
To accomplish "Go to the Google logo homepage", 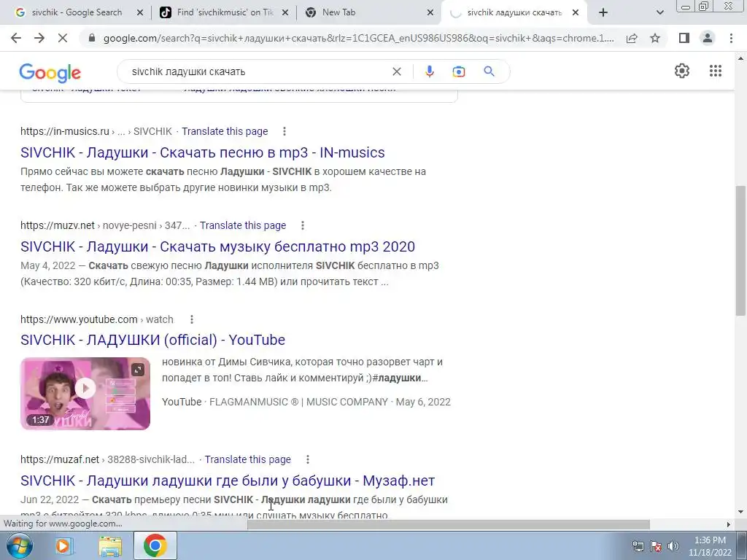I will tap(50, 72).
